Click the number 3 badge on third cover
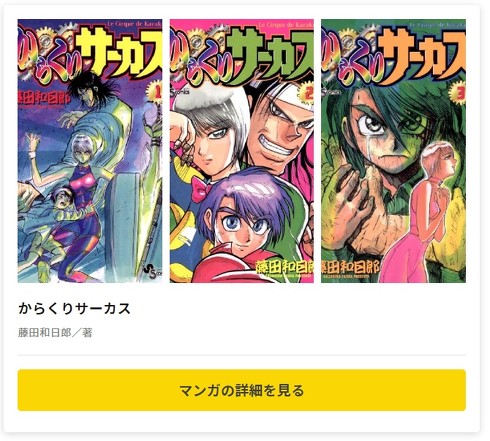Screen dimensions: 490x441 [x=458, y=94]
